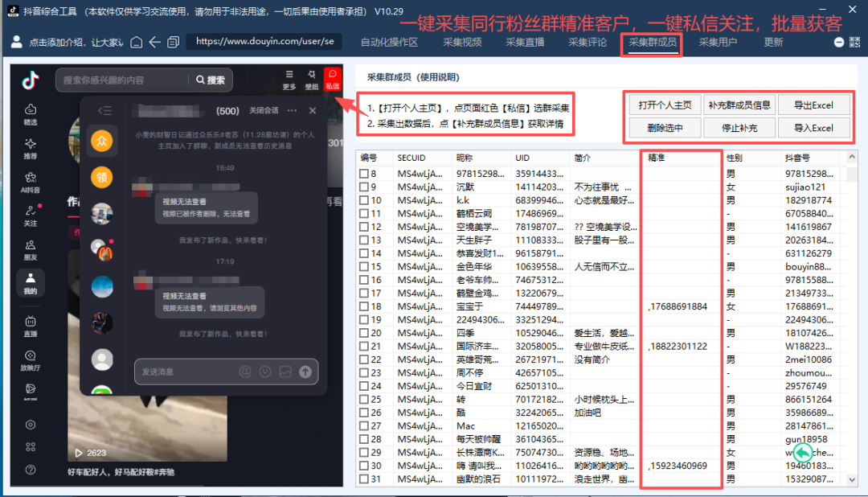Image resolution: width=868 pixels, height=497 pixels.
Task: Close the group chat panel
Action: tap(312, 110)
